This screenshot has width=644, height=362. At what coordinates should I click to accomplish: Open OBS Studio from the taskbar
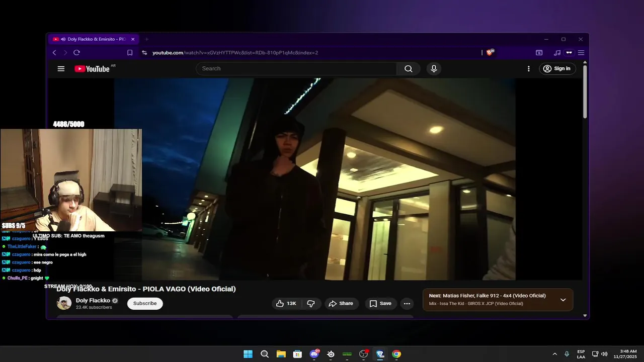pos(363,354)
